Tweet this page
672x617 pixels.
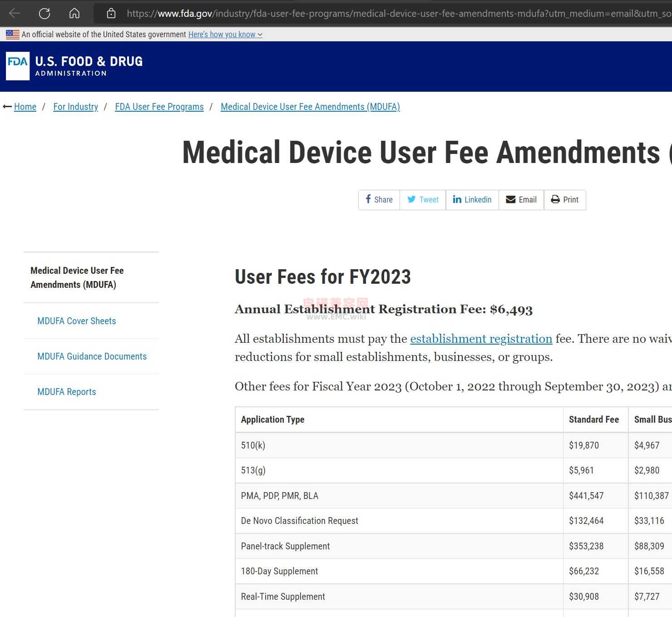pos(423,200)
